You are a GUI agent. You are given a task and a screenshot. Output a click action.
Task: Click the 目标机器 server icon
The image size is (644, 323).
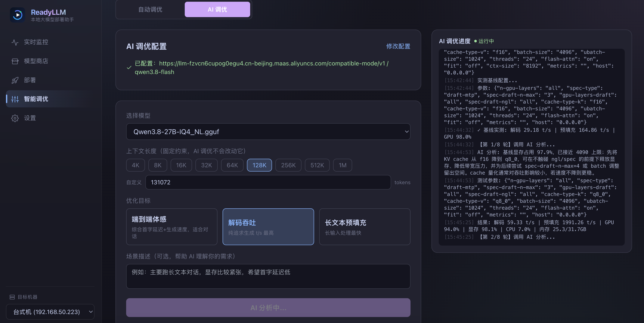pos(12,297)
